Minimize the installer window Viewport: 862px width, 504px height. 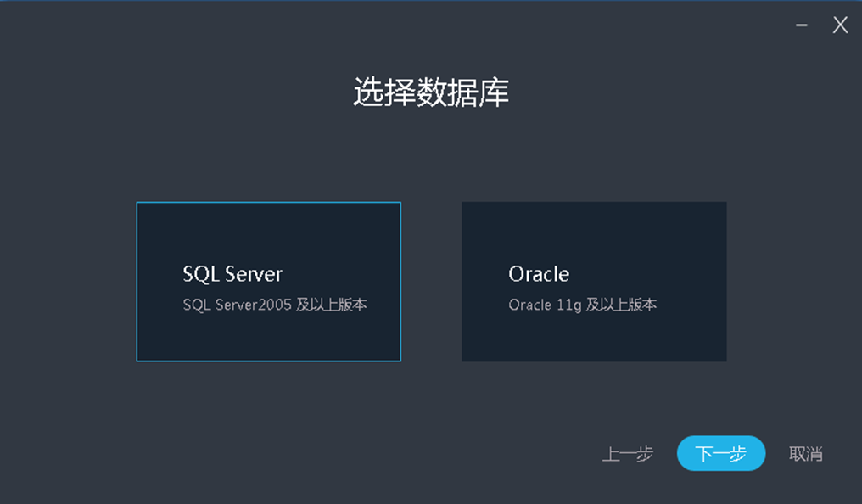tap(801, 25)
